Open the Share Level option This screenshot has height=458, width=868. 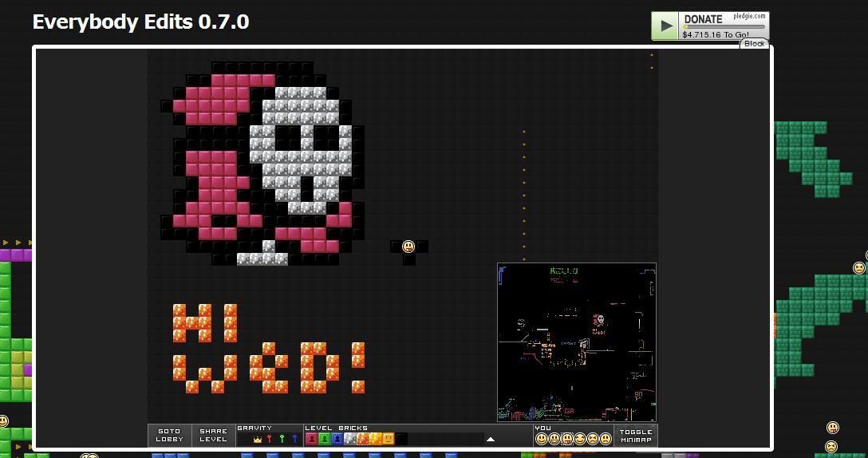[x=214, y=436]
